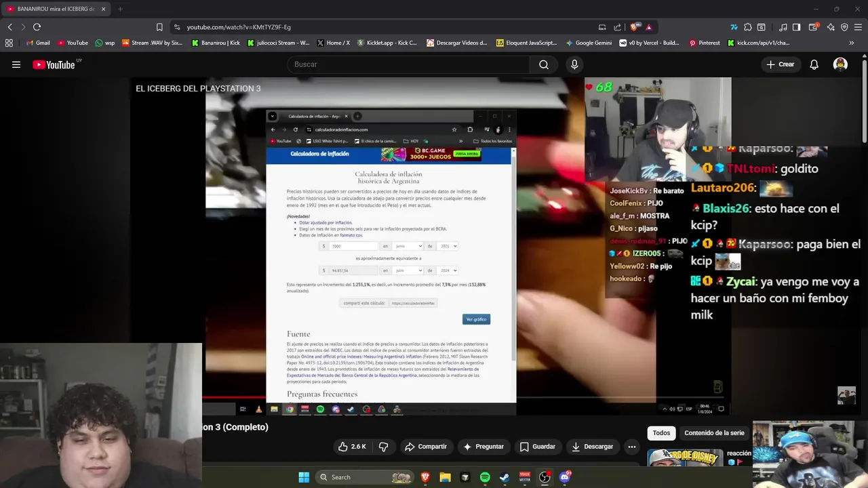Screen dimensions: 868x488
Task: Open a new browser tab
Action: (120, 9)
